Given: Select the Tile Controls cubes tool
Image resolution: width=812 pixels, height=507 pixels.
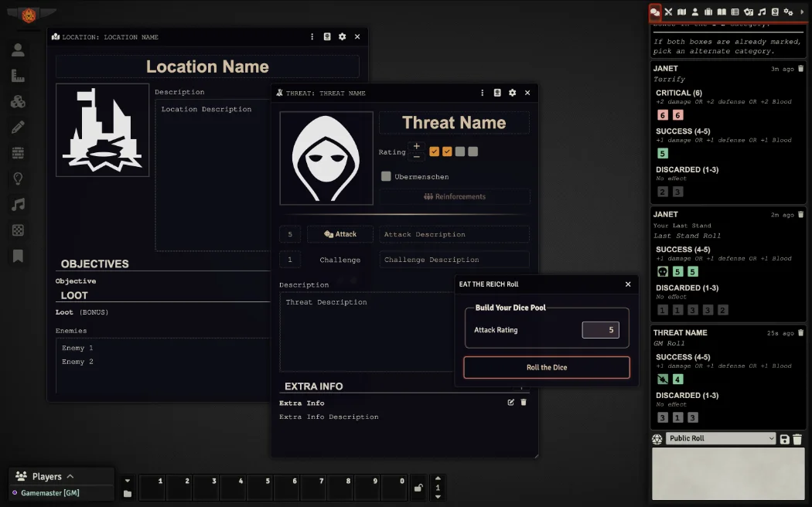Looking at the screenshot, I should pos(18,101).
